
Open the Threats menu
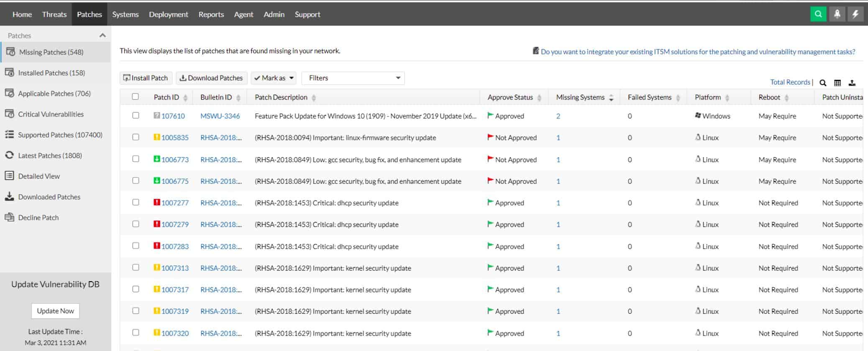pyautogui.click(x=54, y=14)
